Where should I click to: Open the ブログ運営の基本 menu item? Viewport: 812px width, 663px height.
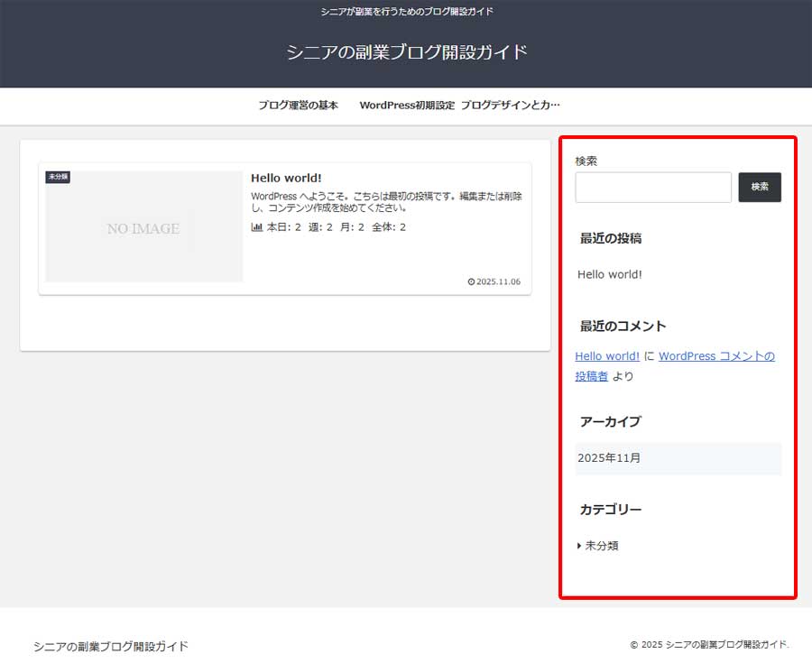[x=299, y=105]
